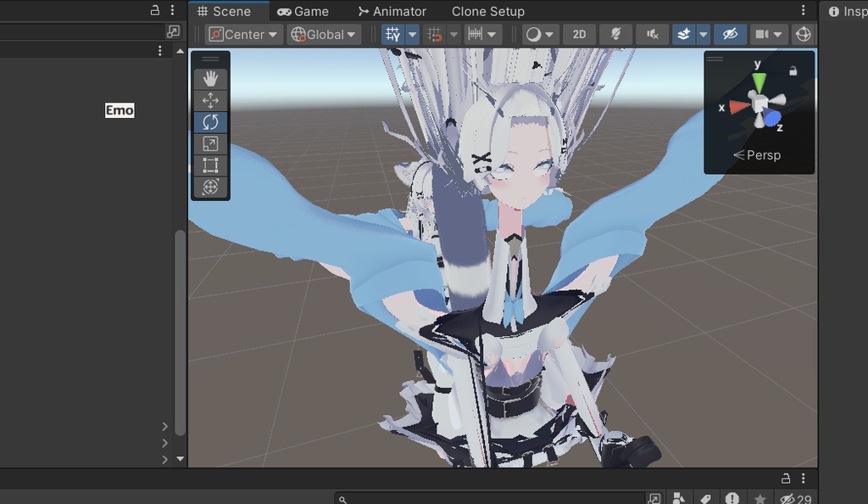Click the center cube of the orientation gizmo
The width and height of the screenshot is (868, 504).
[x=760, y=103]
